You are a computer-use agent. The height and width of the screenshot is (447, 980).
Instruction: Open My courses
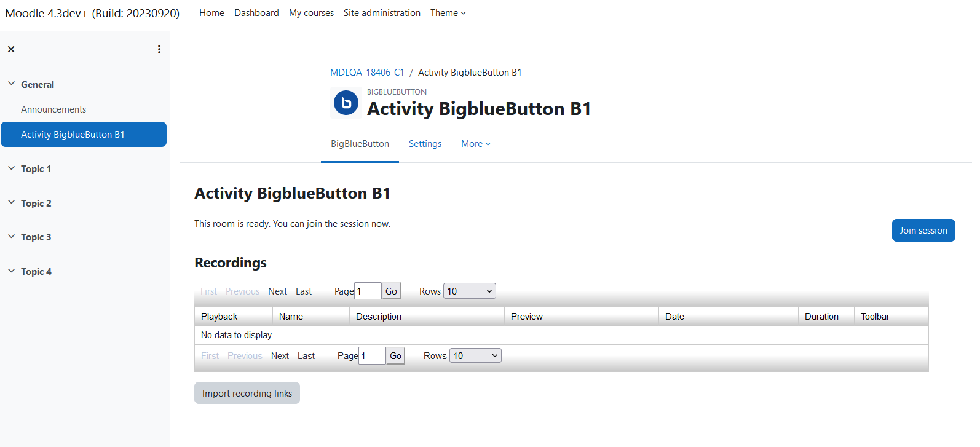311,13
